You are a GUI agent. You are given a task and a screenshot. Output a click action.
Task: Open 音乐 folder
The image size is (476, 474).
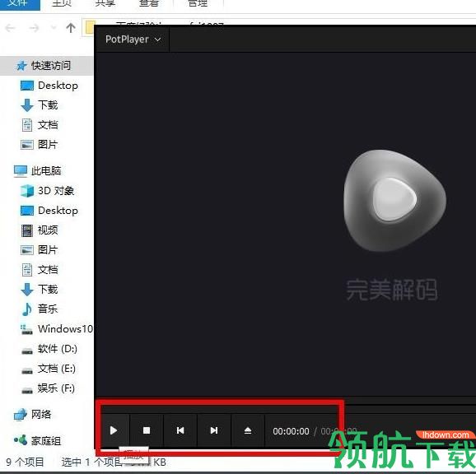pos(40,309)
